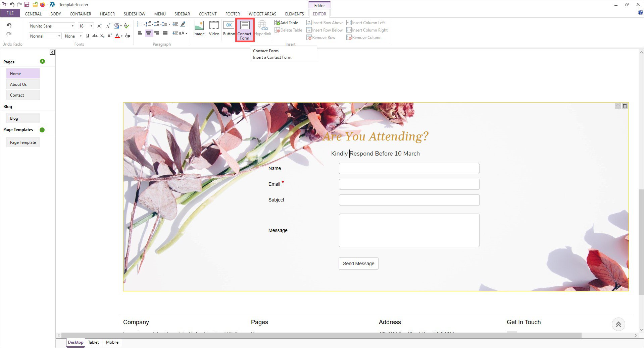Switch to the HEADER ribbon tab

(x=107, y=14)
